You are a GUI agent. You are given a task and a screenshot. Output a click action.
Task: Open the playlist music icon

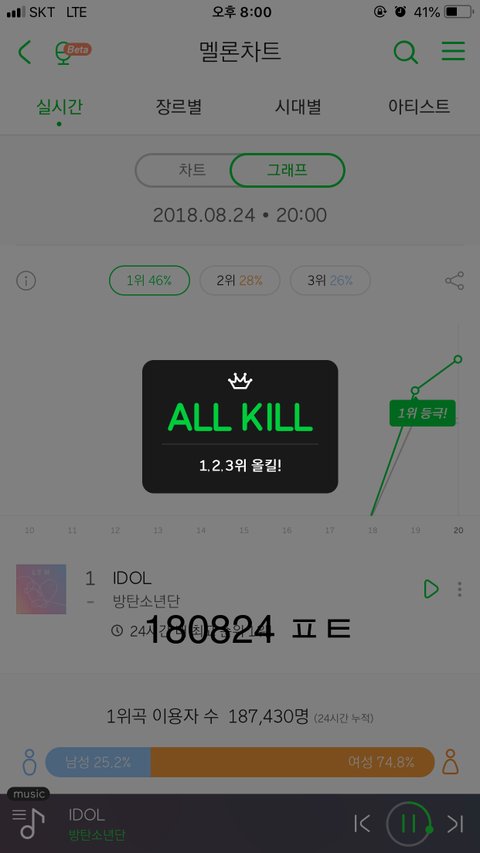tap(28, 823)
